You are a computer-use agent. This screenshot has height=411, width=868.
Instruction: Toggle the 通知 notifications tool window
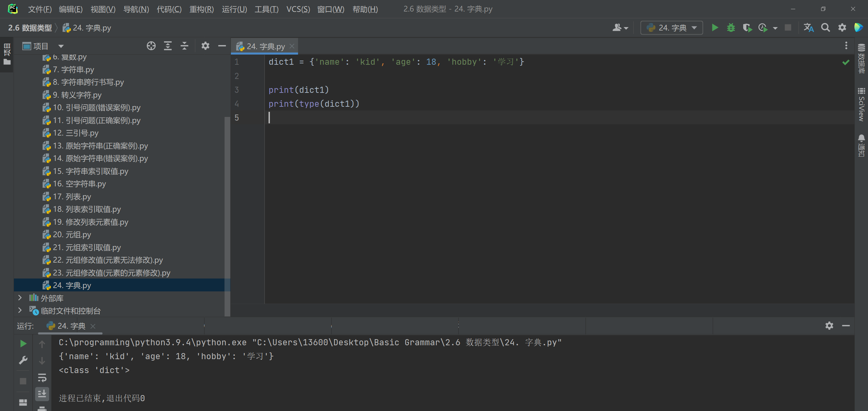pos(861,146)
